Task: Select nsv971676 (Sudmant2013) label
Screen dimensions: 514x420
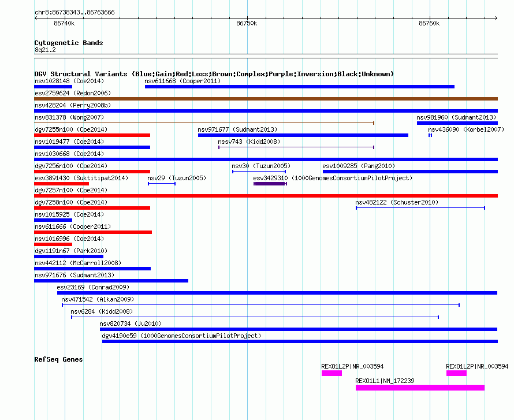Action: (75, 275)
